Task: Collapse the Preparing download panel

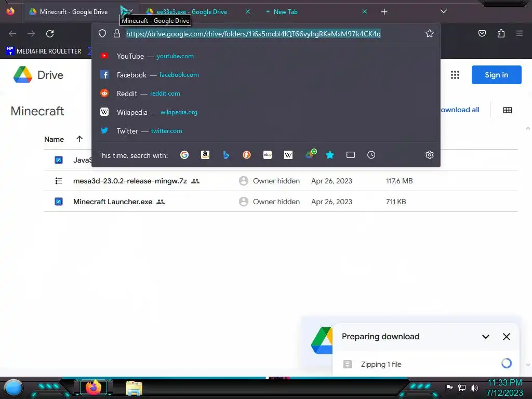Action: pos(486,337)
